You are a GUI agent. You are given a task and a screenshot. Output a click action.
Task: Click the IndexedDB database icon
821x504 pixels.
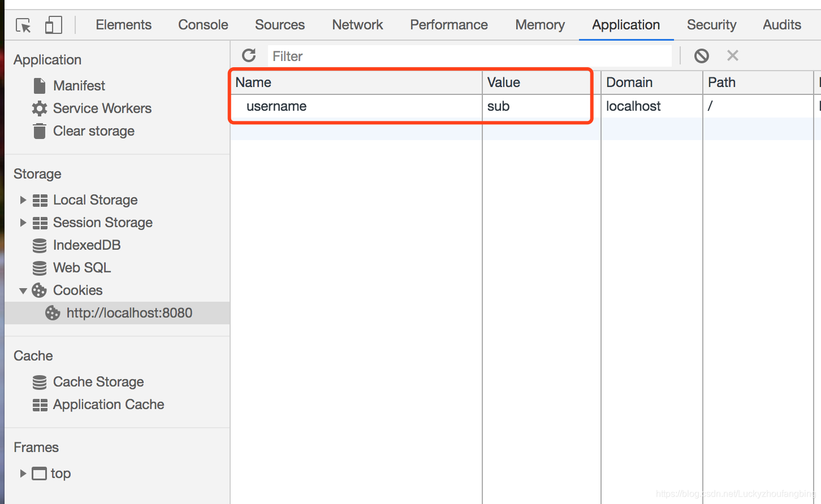pos(40,245)
